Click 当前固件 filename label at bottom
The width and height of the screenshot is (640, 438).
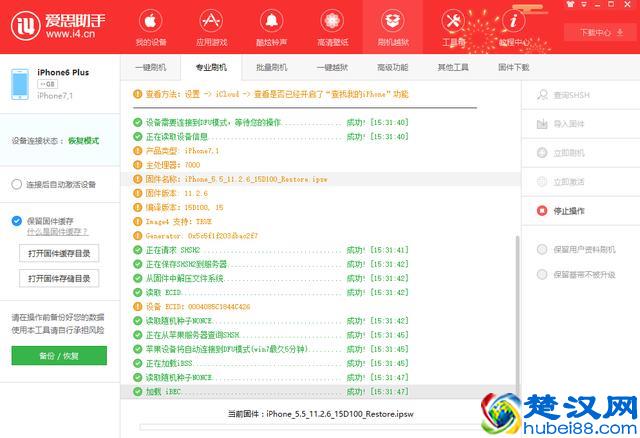320,414
